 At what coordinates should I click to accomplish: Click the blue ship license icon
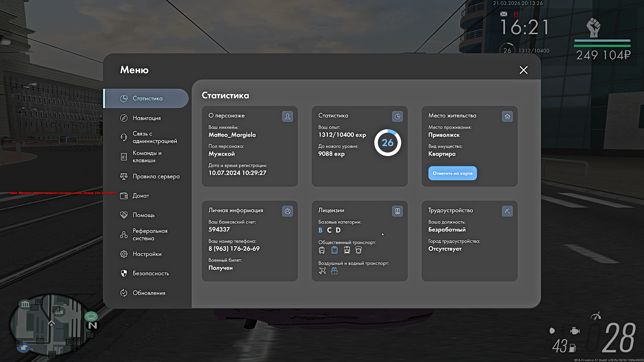[x=334, y=271]
